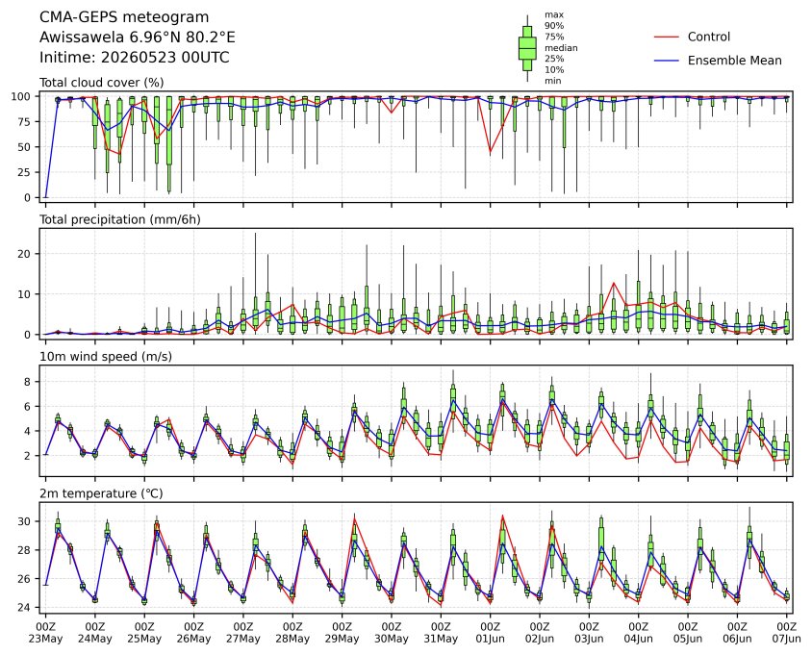Click the 10m wind speed panel title
812x655 pixels.
pos(106,357)
